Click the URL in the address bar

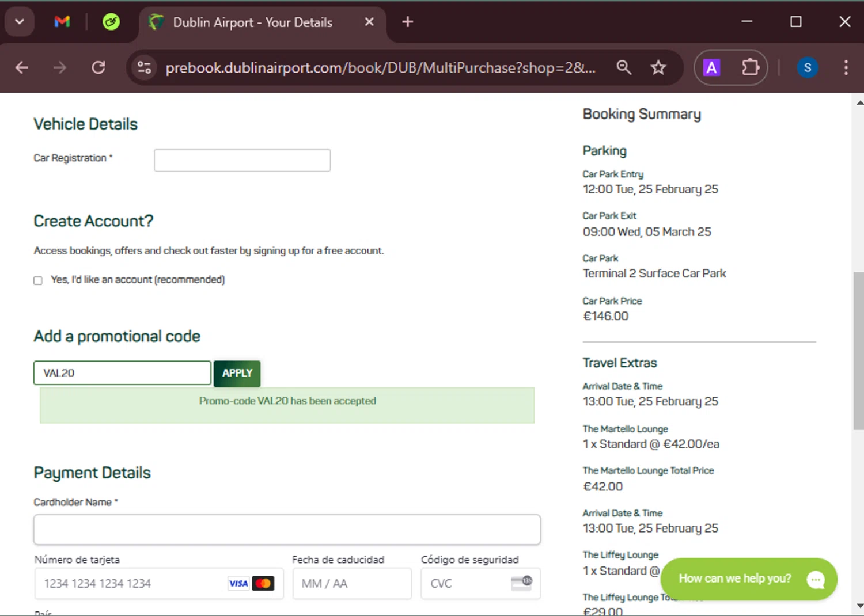coord(380,68)
